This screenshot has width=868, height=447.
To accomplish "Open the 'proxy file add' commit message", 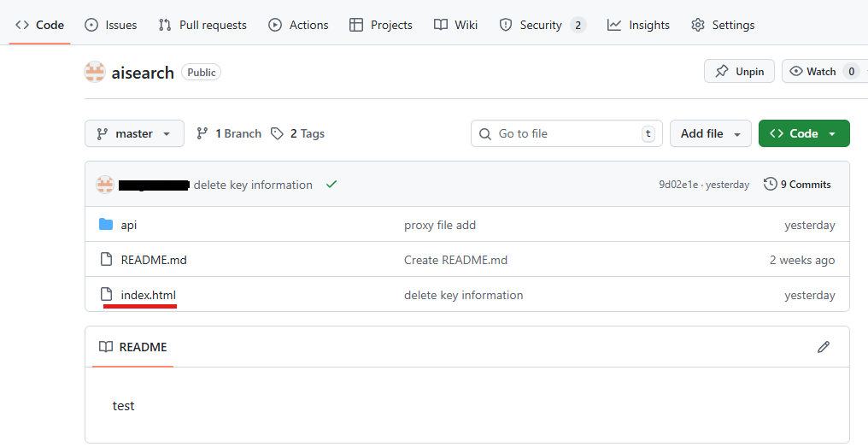I will [440, 225].
